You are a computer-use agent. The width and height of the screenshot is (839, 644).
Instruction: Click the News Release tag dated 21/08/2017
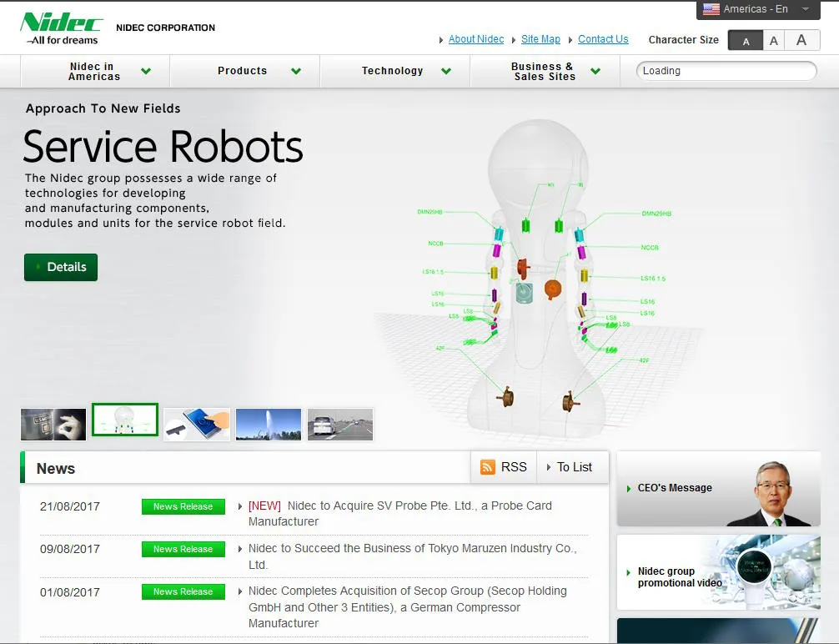(x=183, y=506)
